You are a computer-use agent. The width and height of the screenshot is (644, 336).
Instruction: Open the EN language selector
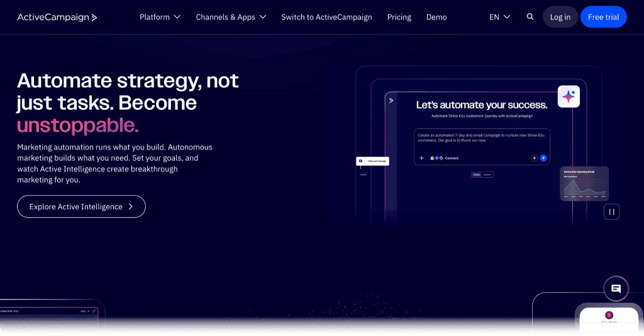point(499,17)
